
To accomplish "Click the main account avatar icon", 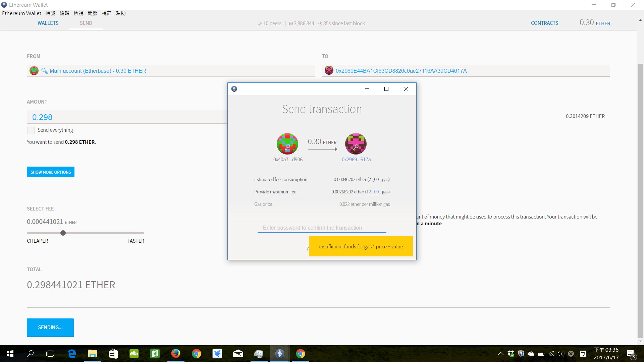I will tap(34, 71).
